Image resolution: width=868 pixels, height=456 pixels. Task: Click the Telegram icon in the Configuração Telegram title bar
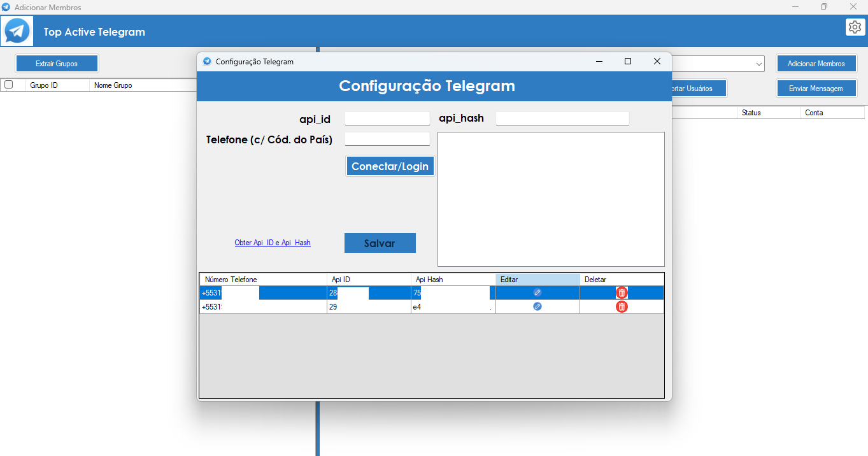[207, 62]
